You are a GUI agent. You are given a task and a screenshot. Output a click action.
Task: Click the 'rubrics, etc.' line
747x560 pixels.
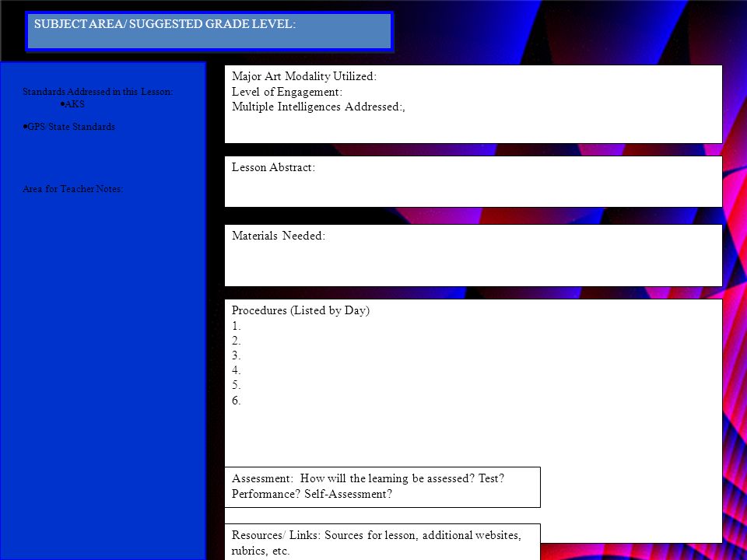(261, 551)
